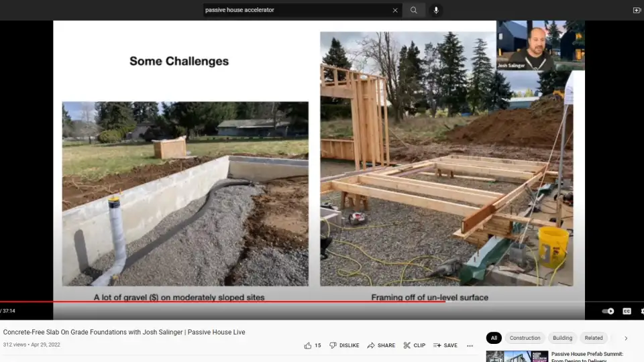The image size is (644, 362).
Task: Open the more actions ellipsis menu
Action: [x=470, y=345]
